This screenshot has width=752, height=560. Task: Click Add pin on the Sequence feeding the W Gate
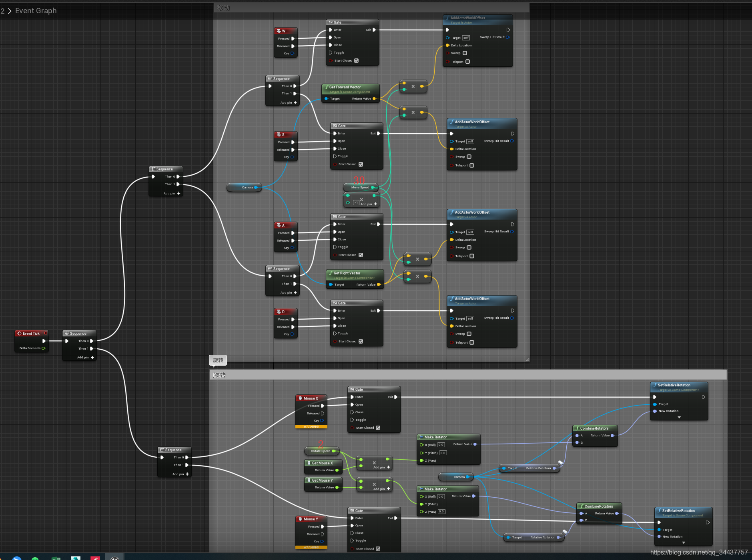click(289, 102)
